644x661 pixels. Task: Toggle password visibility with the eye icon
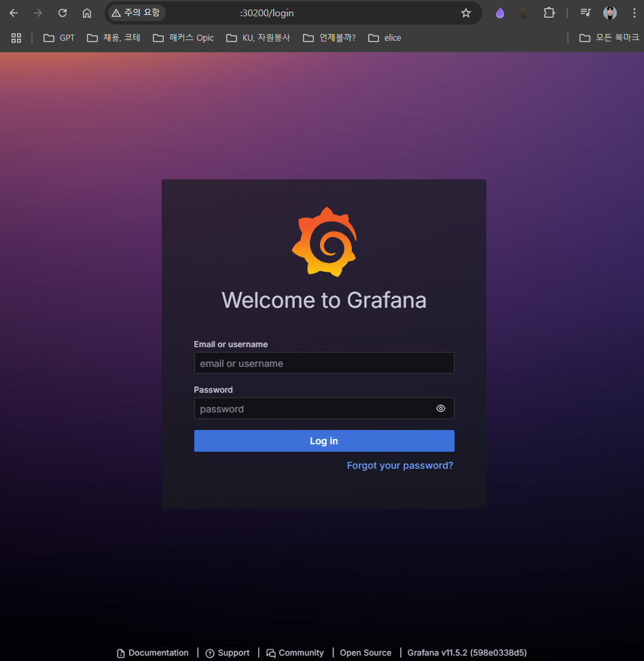pyautogui.click(x=441, y=408)
